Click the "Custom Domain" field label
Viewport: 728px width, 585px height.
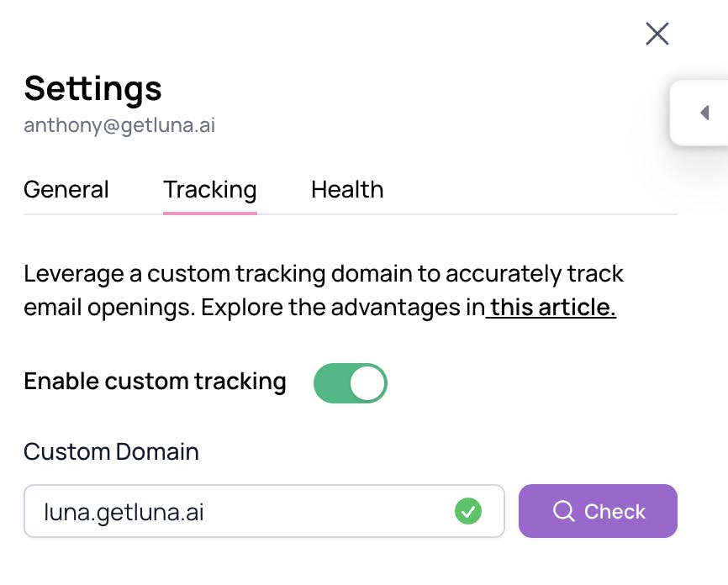coord(111,452)
